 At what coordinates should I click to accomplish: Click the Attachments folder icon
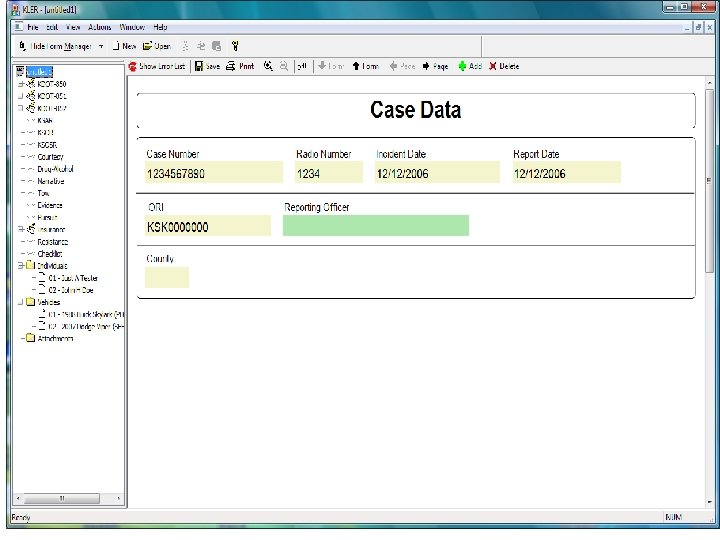coord(30,338)
